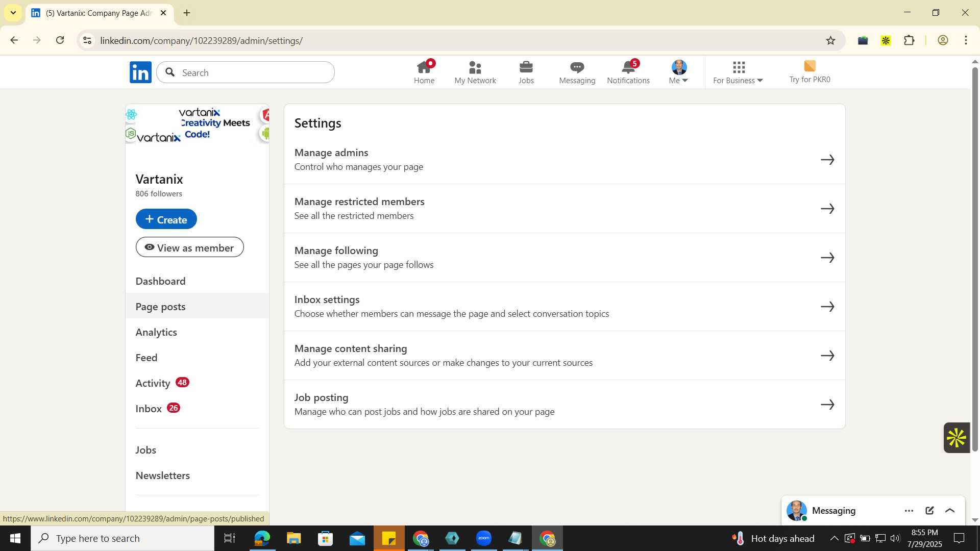This screenshot has width=980, height=551.
Task: Click arrow next to Job posting
Action: point(827,405)
